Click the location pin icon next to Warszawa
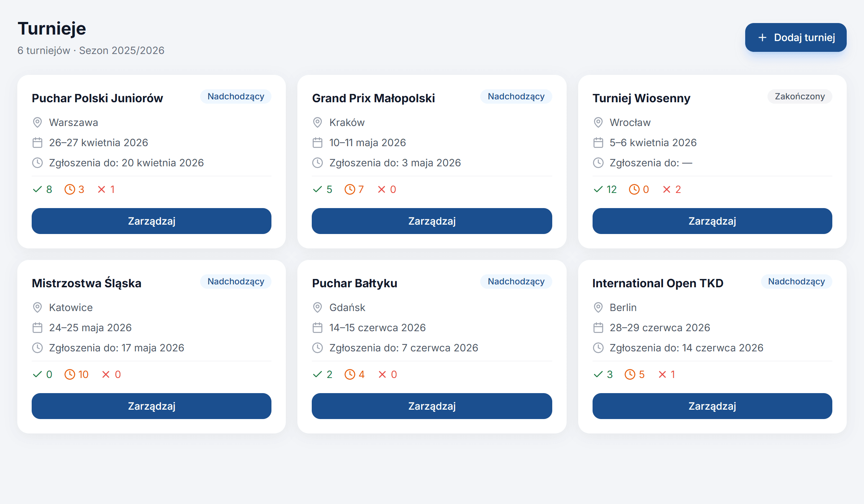Screen dimensions: 864x504 pyautogui.click(x=37, y=122)
